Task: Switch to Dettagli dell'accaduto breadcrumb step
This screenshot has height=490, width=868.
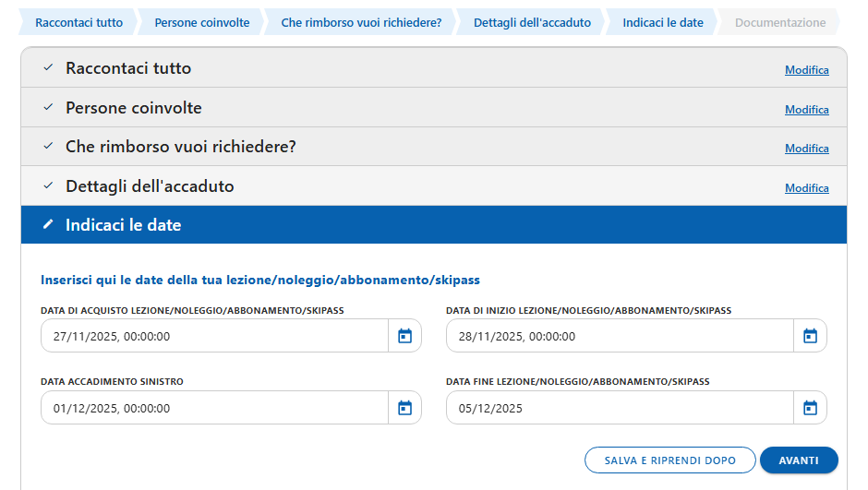Action: tap(532, 22)
